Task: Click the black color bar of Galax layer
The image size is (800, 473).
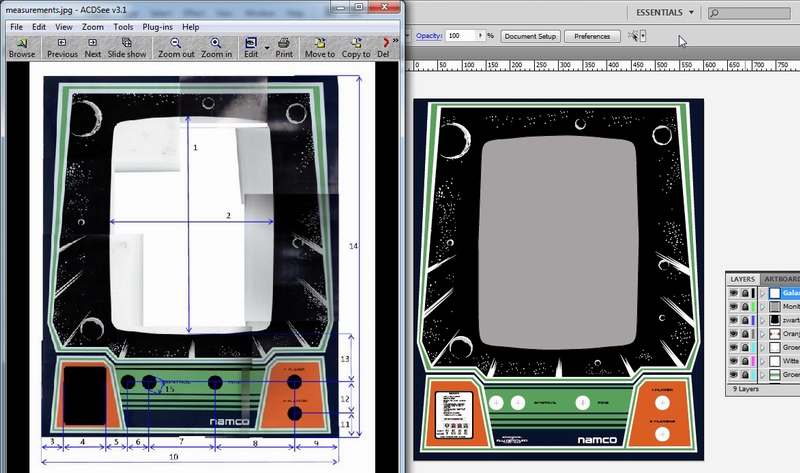Action: pos(753,293)
